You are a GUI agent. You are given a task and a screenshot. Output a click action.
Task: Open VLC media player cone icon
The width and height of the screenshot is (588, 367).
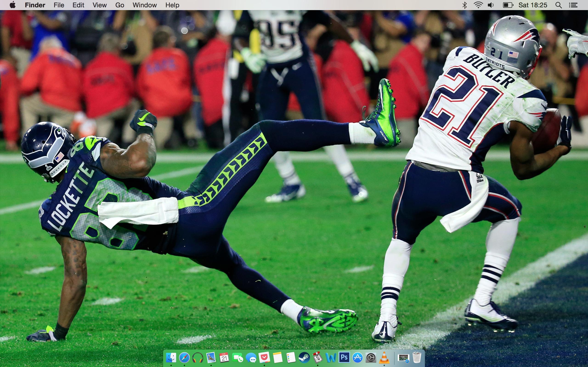coord(384,358)
